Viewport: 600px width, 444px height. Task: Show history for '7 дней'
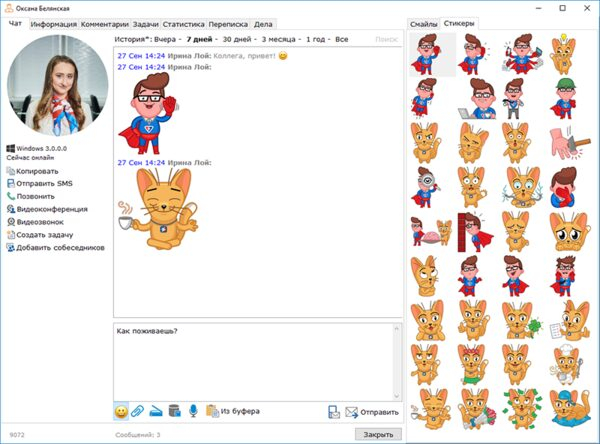pos(199,39)
